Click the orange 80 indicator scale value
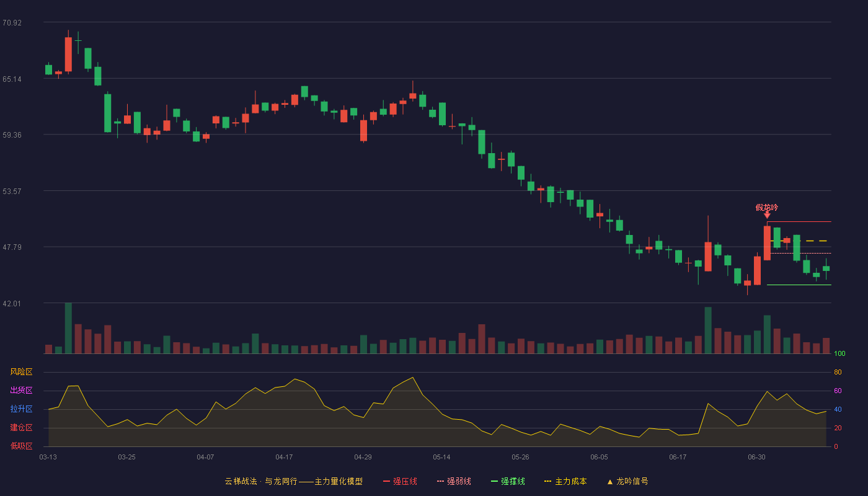 [838, 373]
